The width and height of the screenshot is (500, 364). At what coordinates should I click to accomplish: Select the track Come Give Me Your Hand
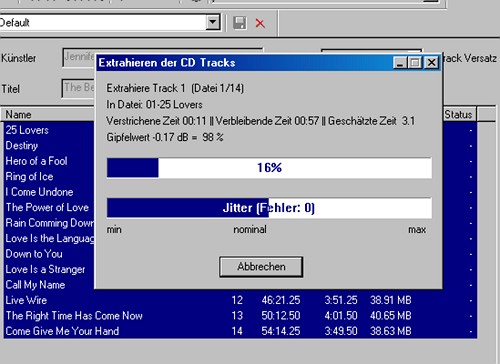click(62, 331)
